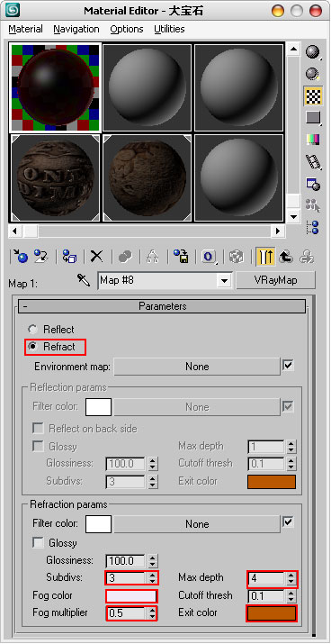Screen dimensions: 331x644
Task: Click the Go to Parent icon
Action: pyautogui.click(x=286, y=257)
